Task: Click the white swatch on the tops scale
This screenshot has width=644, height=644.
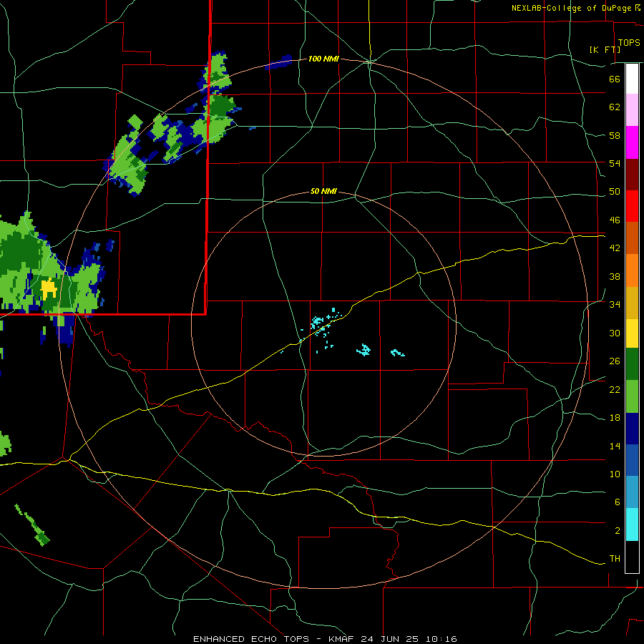Action: coord(632,79)
